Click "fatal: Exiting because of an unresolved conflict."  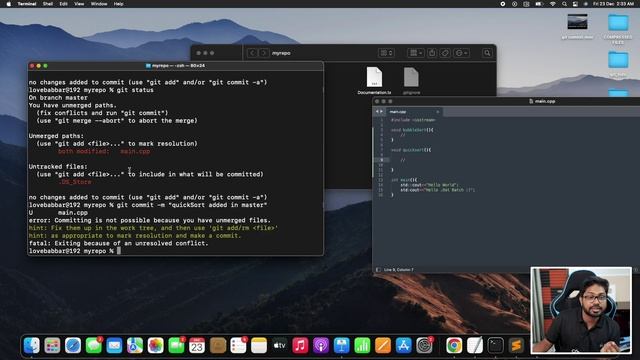[x=118, y=243]
